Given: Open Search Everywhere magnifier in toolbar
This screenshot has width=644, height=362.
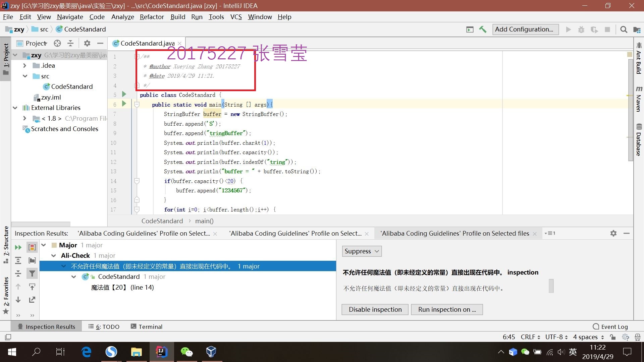Looking at the screenshot, I should (x=624, y=29).
